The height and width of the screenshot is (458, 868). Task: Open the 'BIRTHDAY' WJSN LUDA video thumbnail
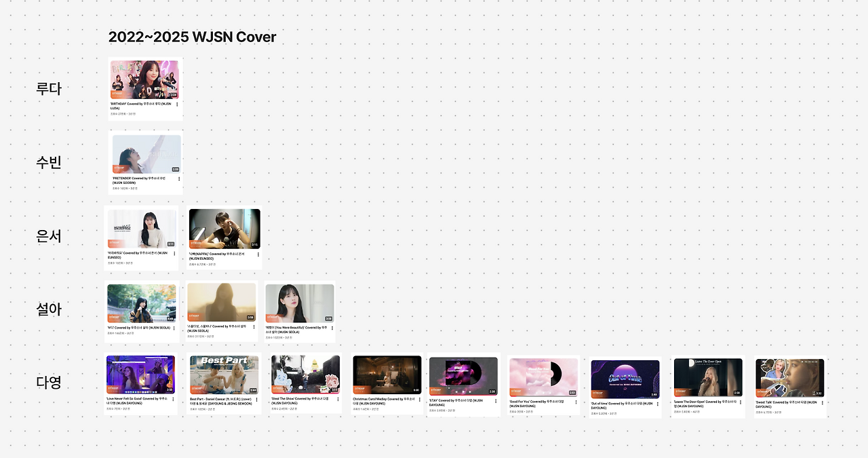pyautogui.click(x=144, y=79)
